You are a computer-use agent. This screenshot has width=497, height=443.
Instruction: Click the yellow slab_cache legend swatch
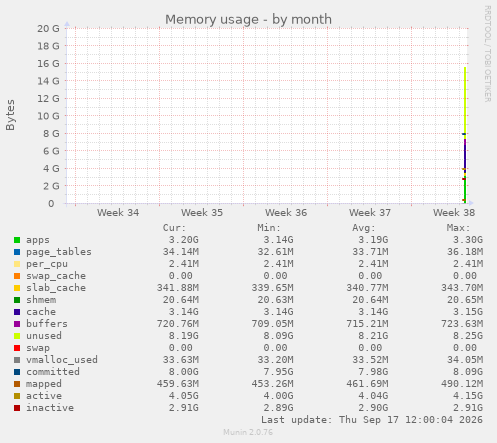(17, 288)
